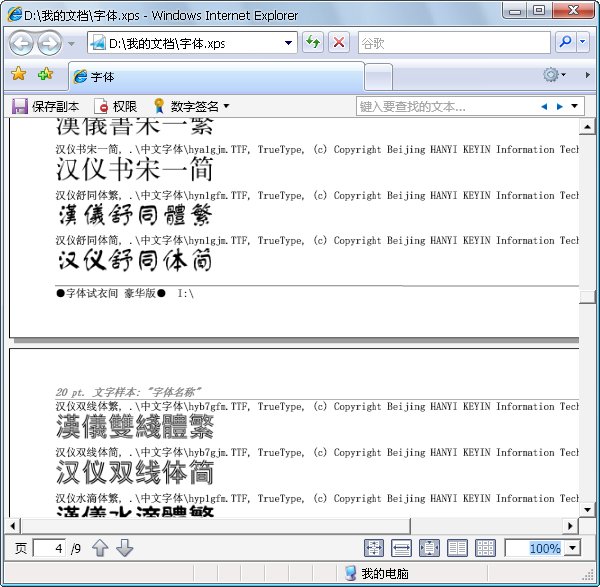Go back with the Back arrow button
The width and height of the screenshot is (600, 587).
click(21, 43)
